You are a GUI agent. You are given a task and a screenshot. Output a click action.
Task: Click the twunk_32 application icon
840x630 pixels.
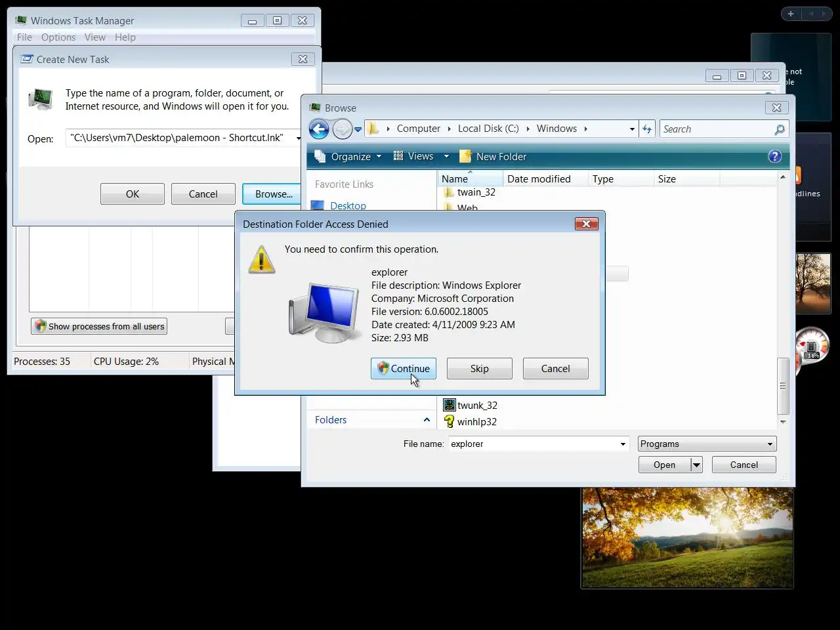pyautogui.click(x=449, y=406)
